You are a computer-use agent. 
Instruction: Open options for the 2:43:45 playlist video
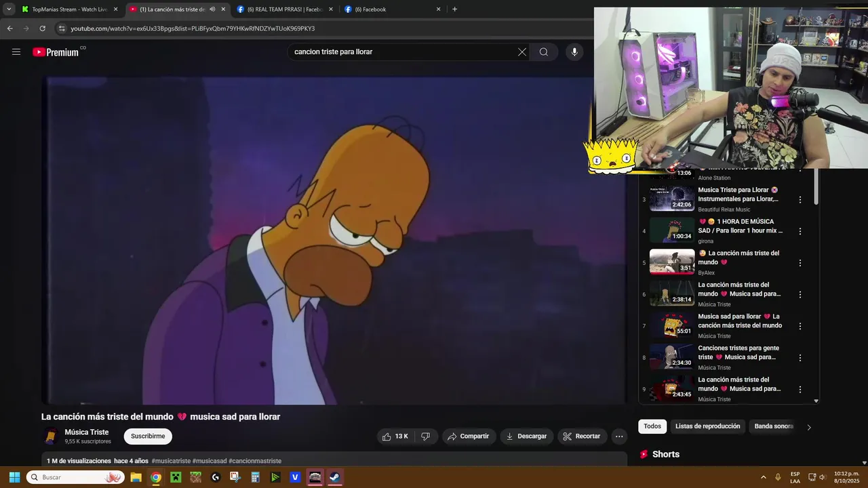click(x=800, y=390)
